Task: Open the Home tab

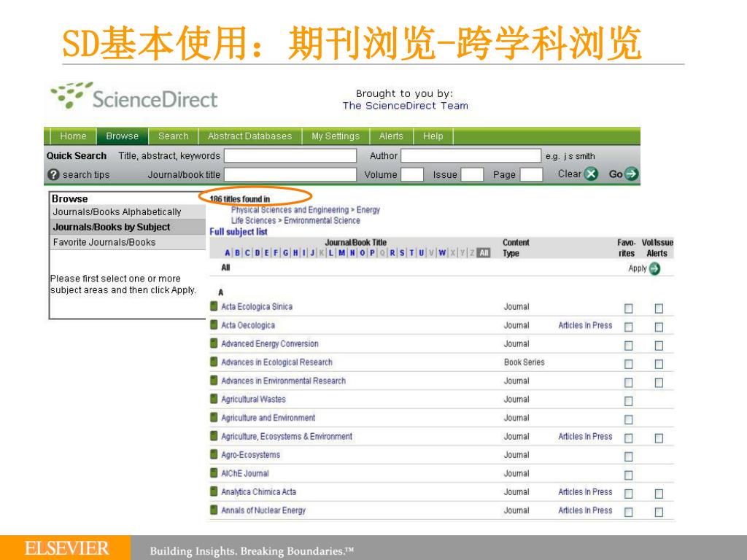Action: coord(74,136)
